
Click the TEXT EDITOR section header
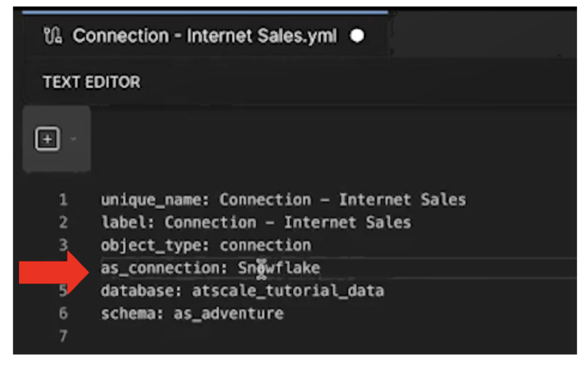point(91,81)
